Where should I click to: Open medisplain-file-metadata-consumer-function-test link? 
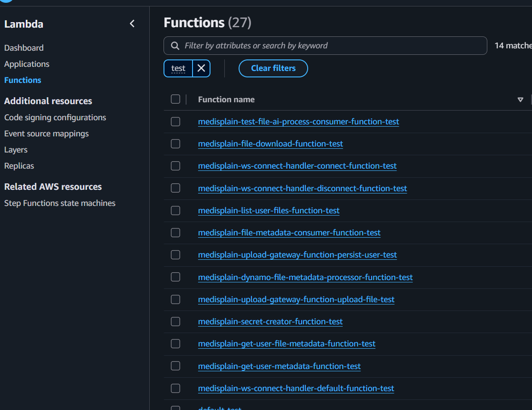coord(289,233)
